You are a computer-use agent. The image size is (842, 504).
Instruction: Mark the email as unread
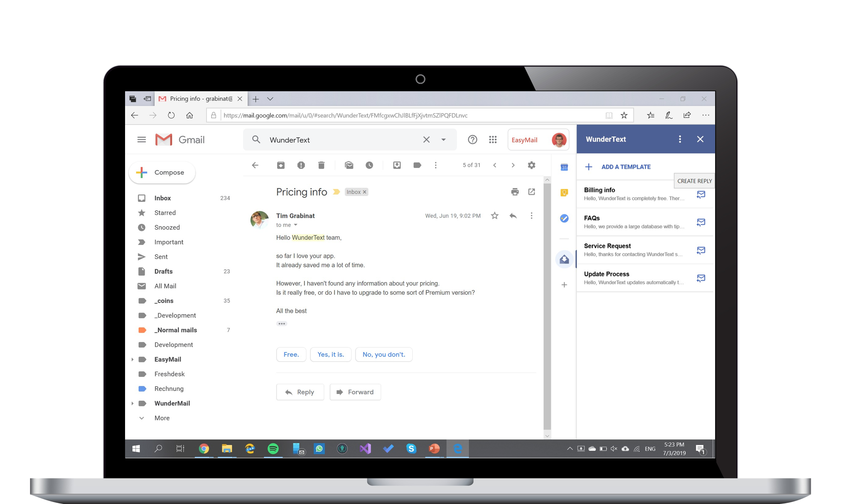pos(349,165)
